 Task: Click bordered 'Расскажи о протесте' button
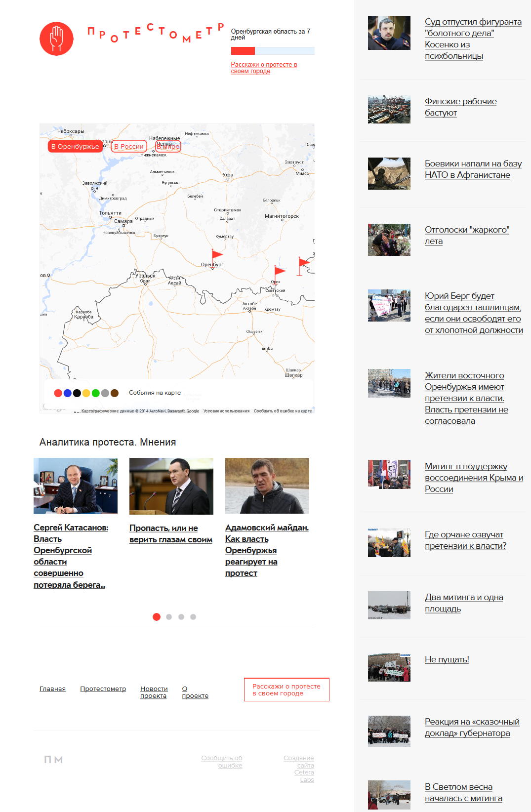[x=286, y=690]
